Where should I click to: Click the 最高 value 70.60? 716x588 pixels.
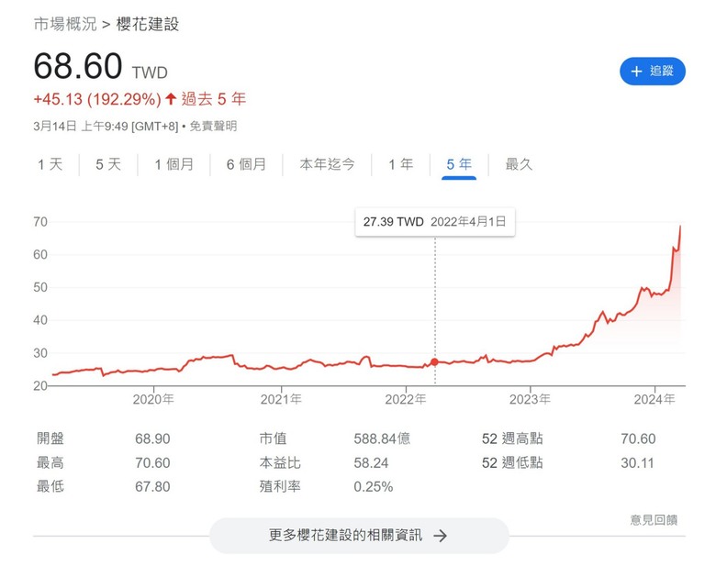(152, 463)
